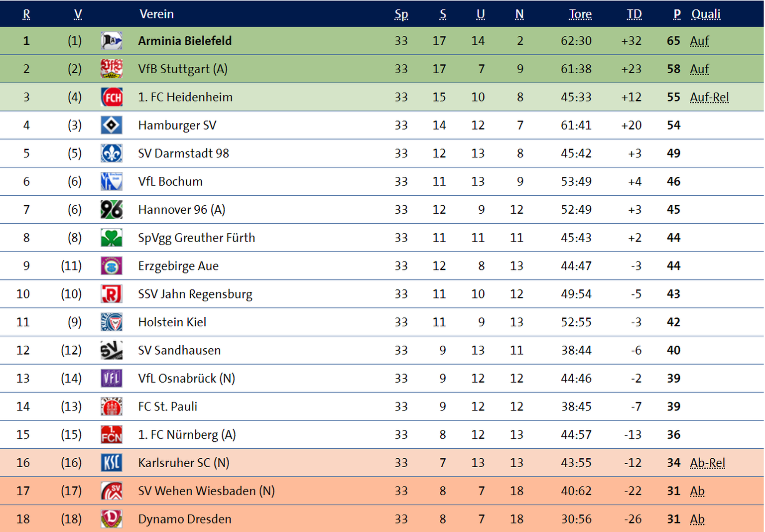Click the Arminia Bielefeld club crest
This screenshot has width=765, height=532.
(111, 41)
